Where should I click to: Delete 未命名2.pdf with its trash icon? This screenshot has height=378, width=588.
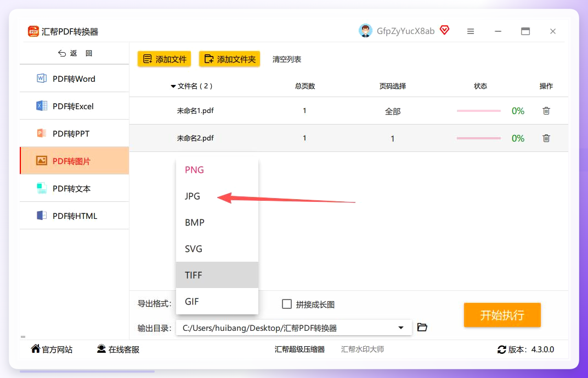pos(546,138)
